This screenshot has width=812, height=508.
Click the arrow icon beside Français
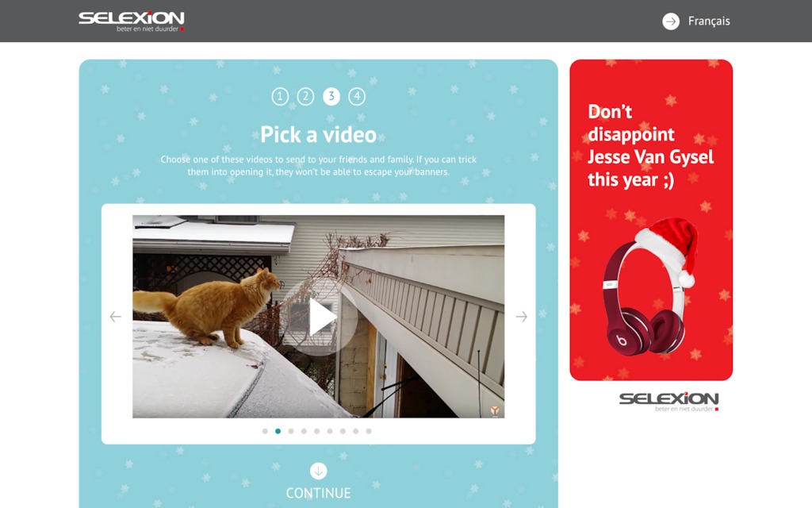(x=671, y=21)
